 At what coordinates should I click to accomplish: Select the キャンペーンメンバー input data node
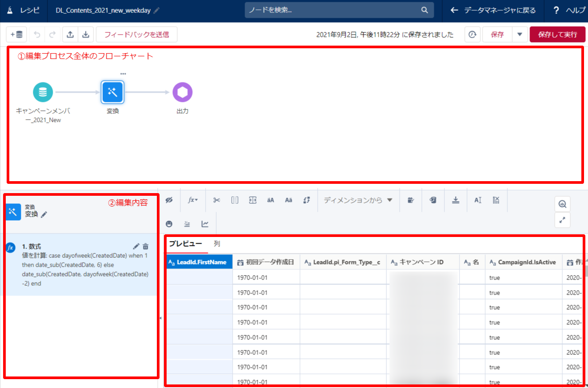(43, 92)
